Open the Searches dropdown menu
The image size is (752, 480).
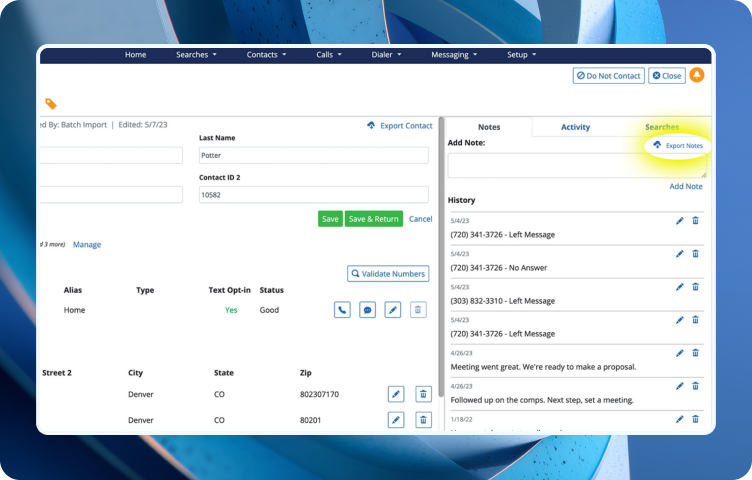click(196, 54)
